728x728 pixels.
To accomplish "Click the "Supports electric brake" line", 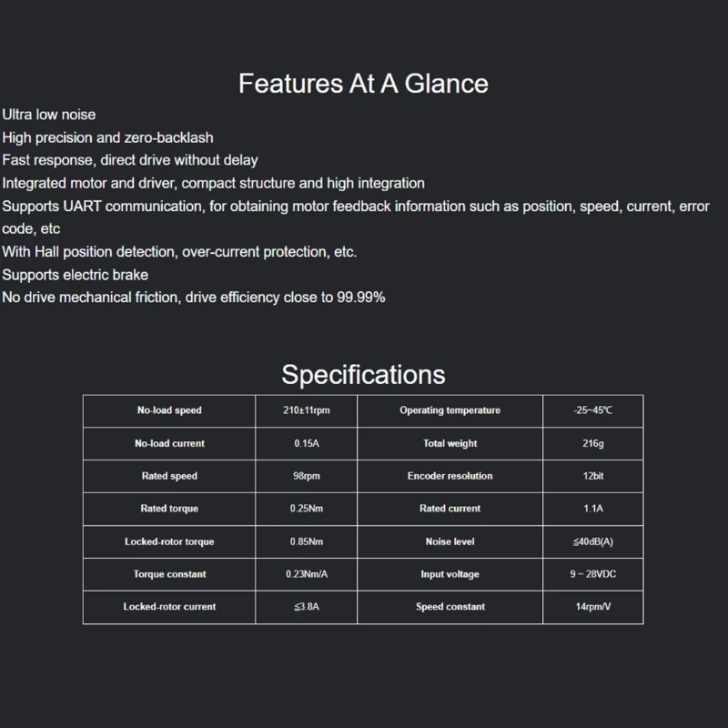I will (76, 274).
